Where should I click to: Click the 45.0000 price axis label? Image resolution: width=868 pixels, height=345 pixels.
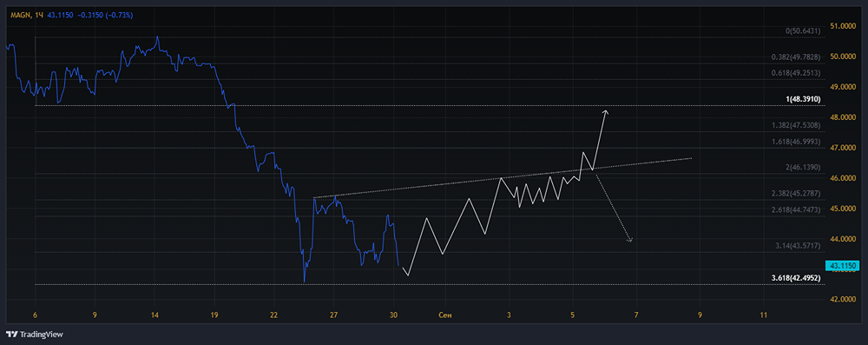click(843, 209)
